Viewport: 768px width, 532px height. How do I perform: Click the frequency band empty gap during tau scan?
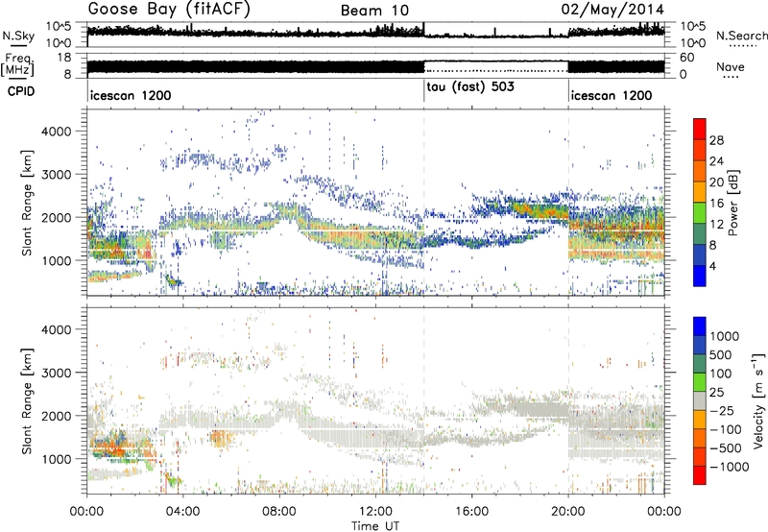(495, 65)
